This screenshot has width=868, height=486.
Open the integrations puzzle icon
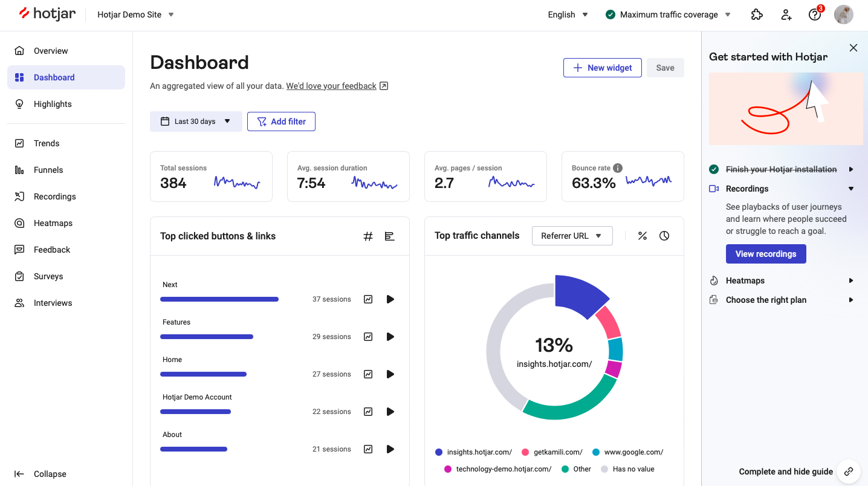(x=757, y=15)
